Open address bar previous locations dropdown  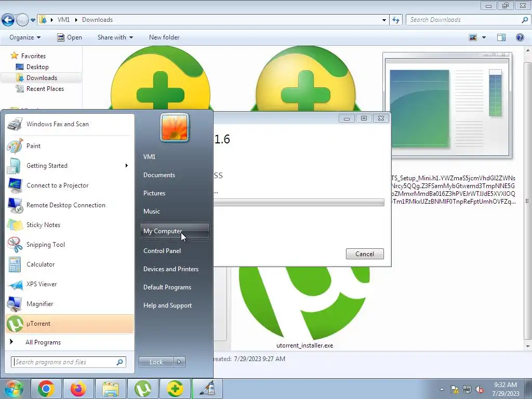click(384, 20)
